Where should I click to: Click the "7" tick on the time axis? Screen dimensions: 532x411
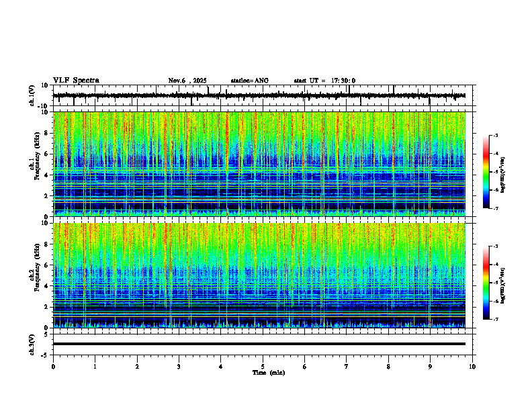(x=347, y=367)
